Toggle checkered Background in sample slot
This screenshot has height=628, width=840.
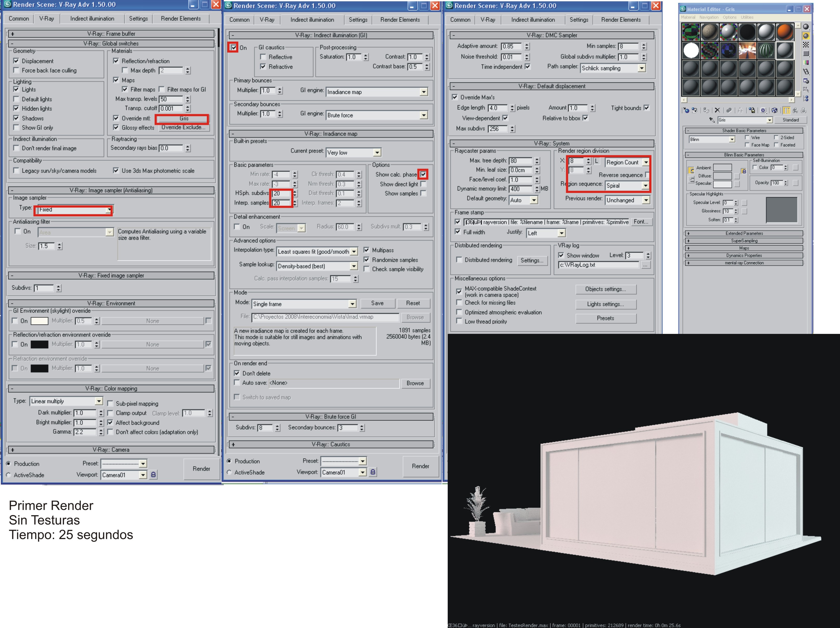point(806,45)
